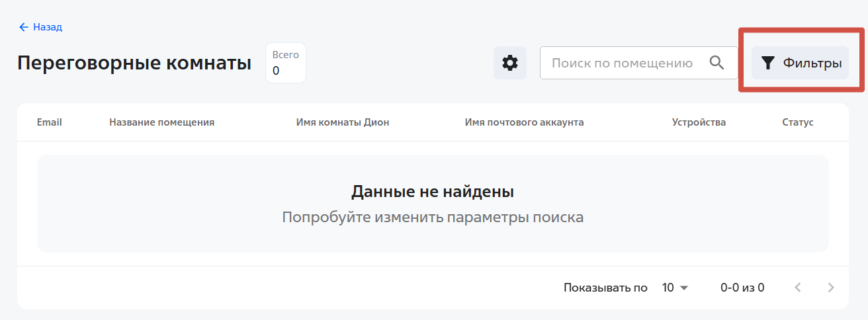Open the gear settings button
Viewport: 868px width, 320px height.
point(510,63)
